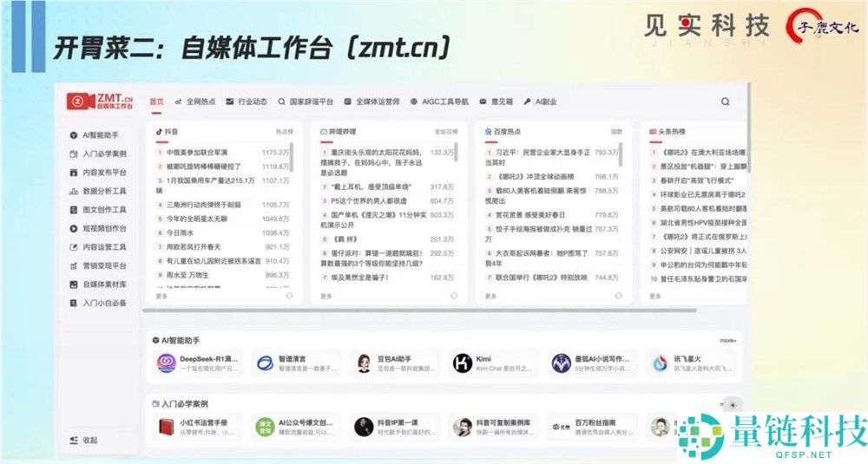Open 抖音 topic 中俄美参加联合军演
This screenshot has height=464, width=868.
pyautogui.click(x=196, y=152)
